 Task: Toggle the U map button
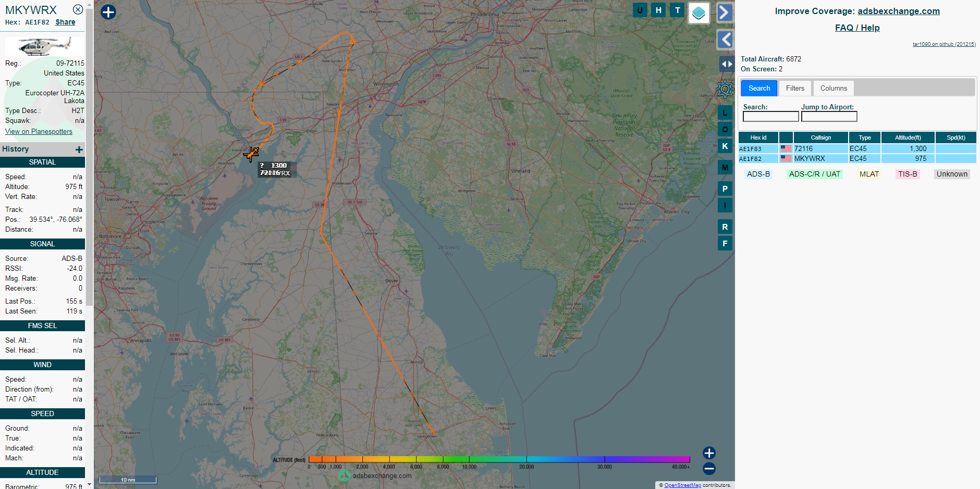[x=640, y=10]
